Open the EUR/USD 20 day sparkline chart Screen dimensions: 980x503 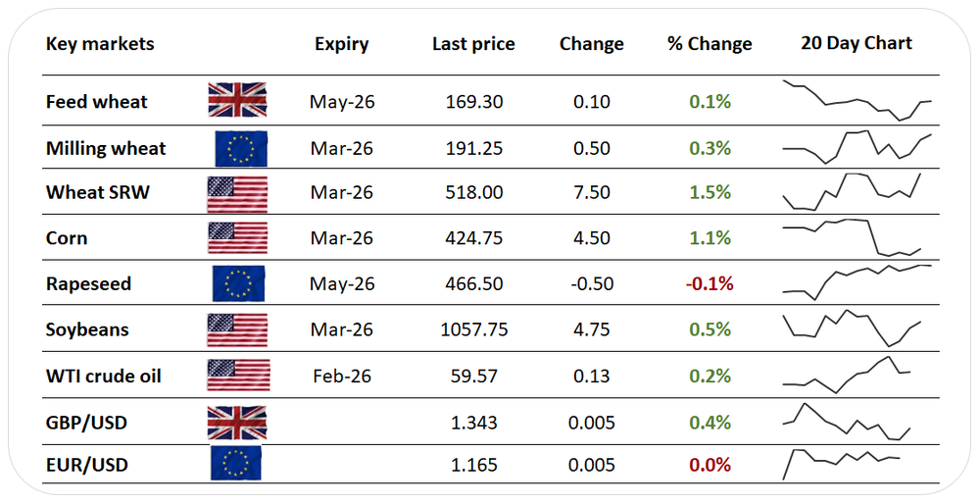coord(843,461)
